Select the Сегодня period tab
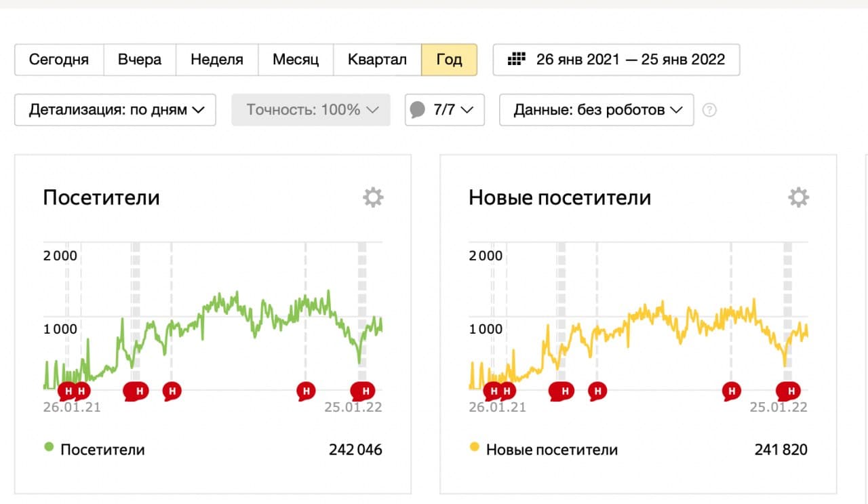The width and height of the screenshot is (868, 504). 59,59
